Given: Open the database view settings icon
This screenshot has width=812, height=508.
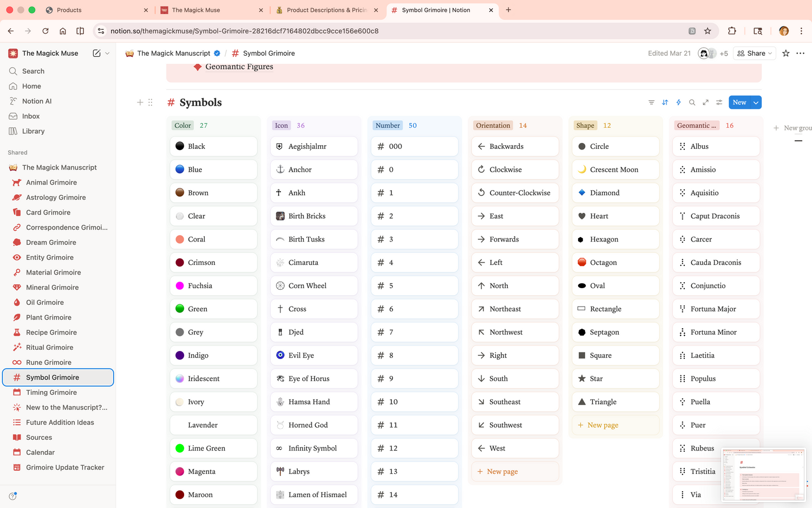Looking at the screenshot, I should (719, 102).
